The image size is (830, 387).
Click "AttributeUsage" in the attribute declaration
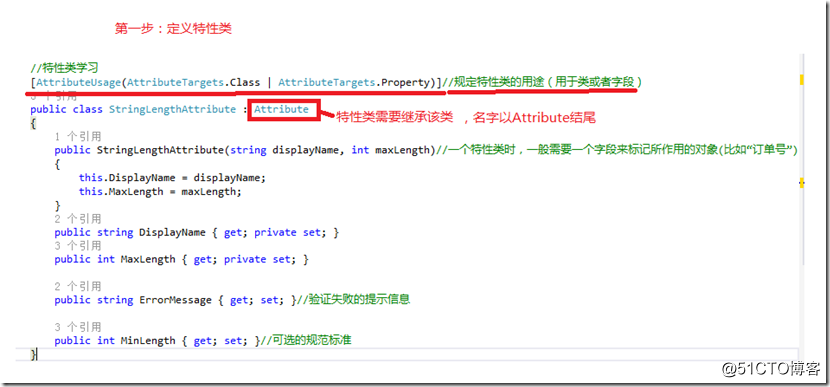click(x=78, y=82)
